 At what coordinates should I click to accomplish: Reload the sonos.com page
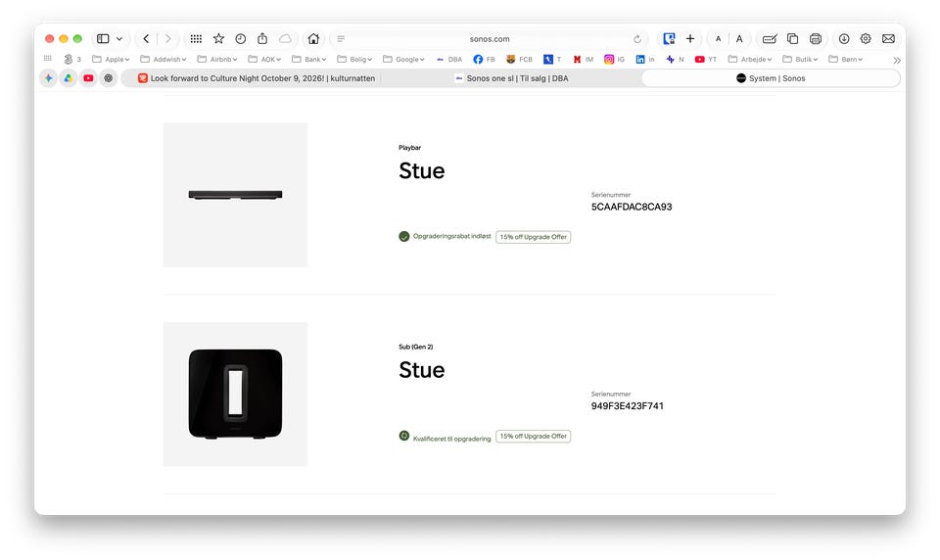637,39
